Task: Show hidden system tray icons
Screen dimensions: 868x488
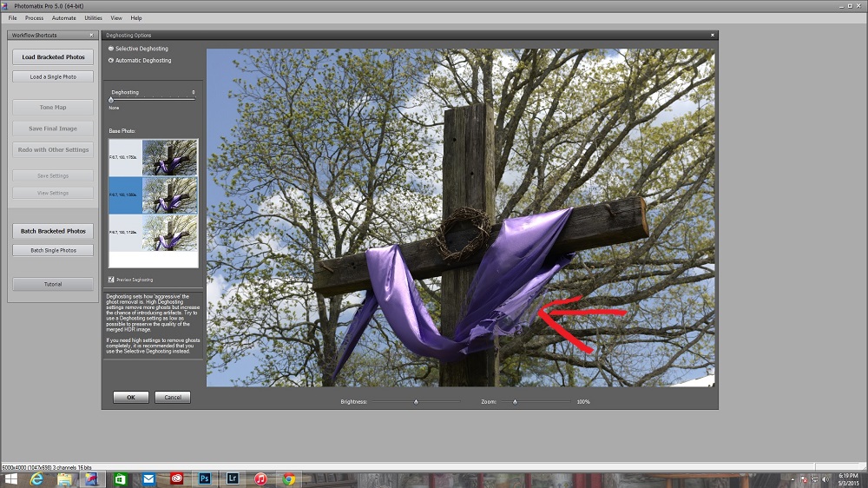Action: click(792, 478)
